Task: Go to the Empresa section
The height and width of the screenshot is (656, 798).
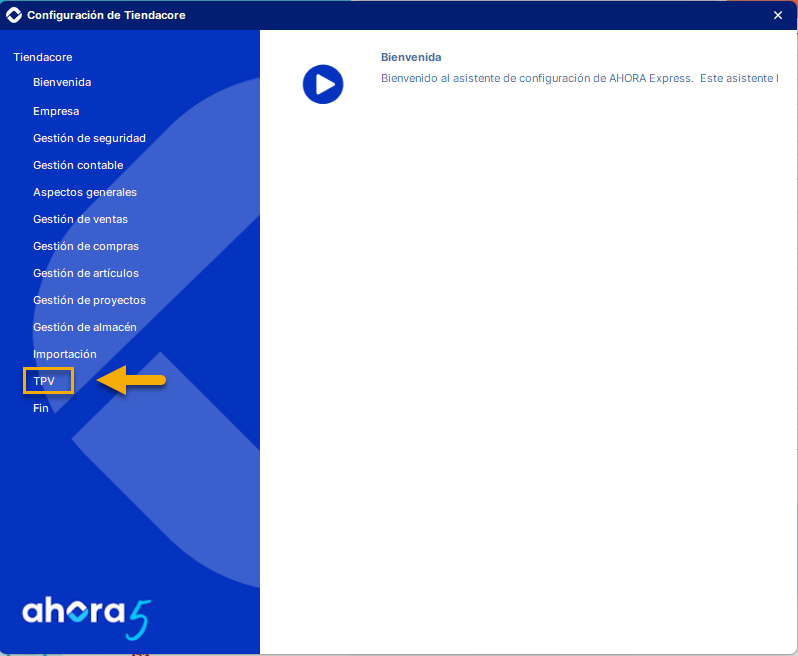Action: (x=56, y=111)
